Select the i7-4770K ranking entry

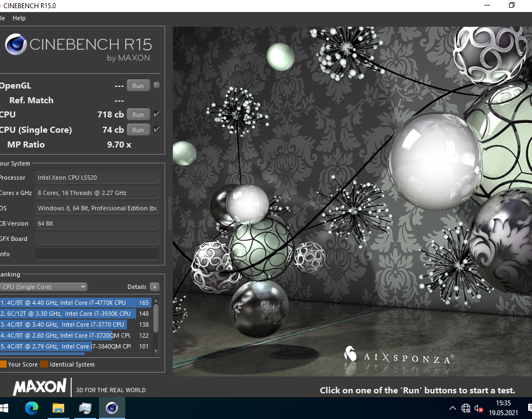75,303
